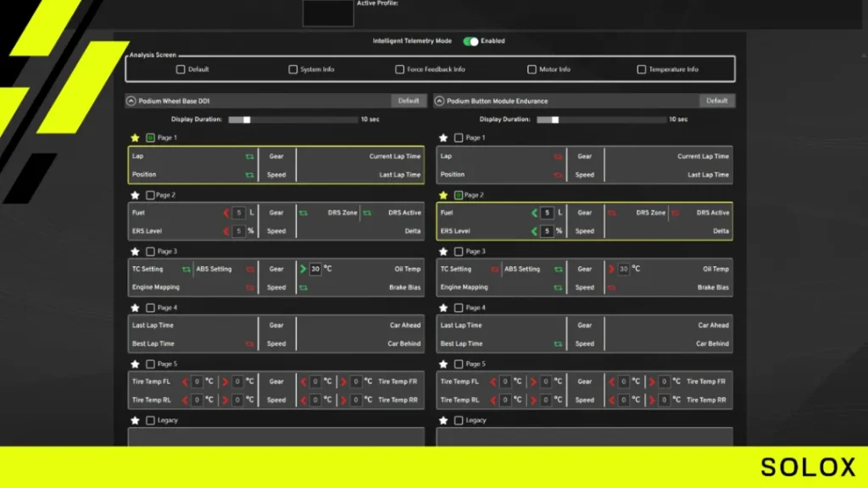Click Fuel threshold arrow in Wheel Base Page 2
The height and width of the screenshot is (488, 868).
click(225, 213)
